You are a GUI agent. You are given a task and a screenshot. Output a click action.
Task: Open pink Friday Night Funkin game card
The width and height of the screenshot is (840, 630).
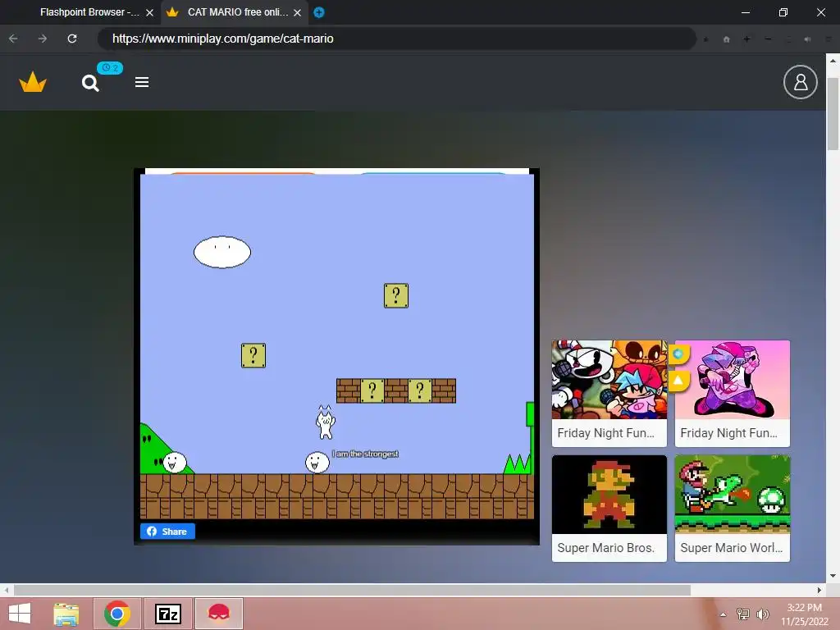point(732,393)
